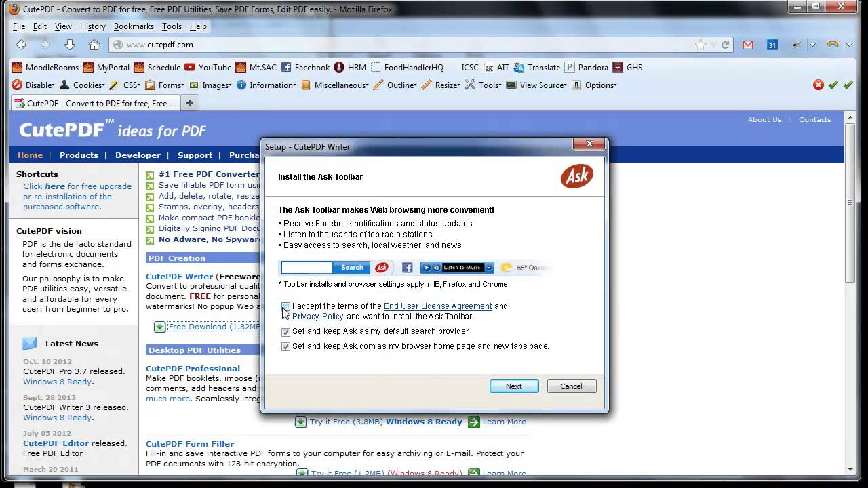Reload the page with the refresh icon
868x488 pixels.
tap(725, 45)
